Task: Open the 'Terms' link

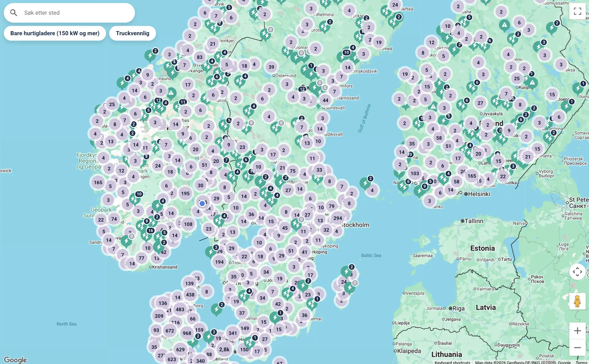Action: (581, 362)
